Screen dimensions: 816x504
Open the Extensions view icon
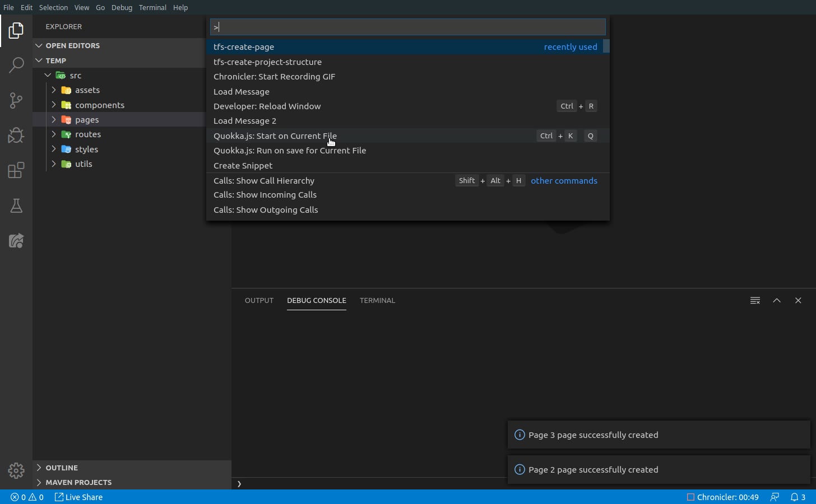tap(16, 170)
